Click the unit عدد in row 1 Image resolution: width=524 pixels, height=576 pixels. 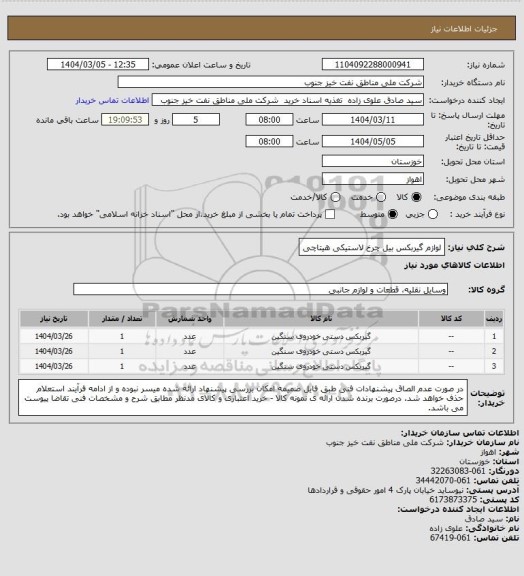click(190, 336)
